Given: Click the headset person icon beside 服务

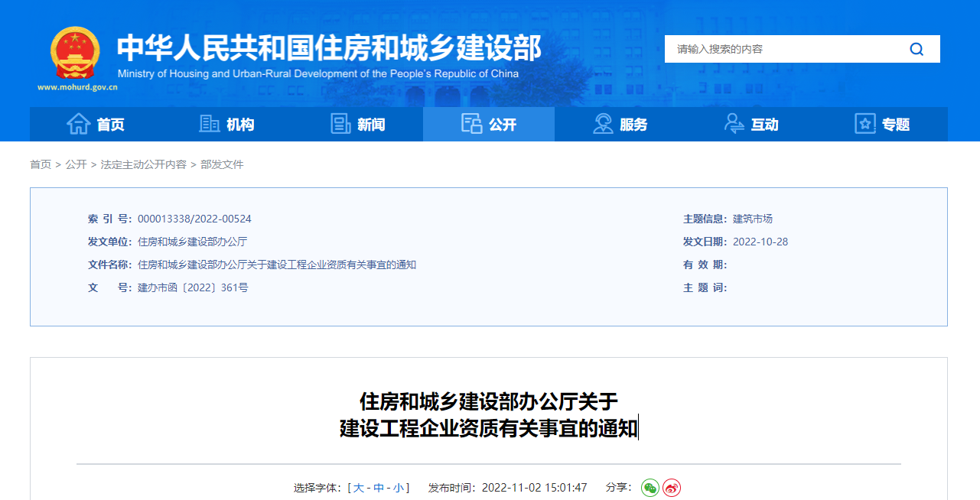Looking at the screenshot, I should 603,124.
